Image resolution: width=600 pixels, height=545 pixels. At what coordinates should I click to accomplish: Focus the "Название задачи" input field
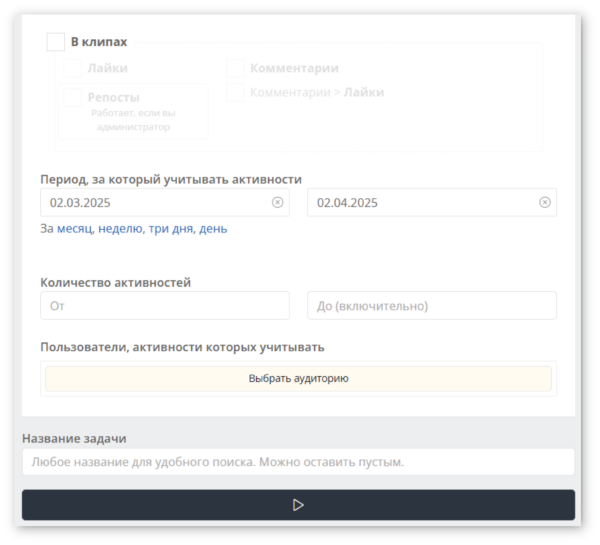298,462
